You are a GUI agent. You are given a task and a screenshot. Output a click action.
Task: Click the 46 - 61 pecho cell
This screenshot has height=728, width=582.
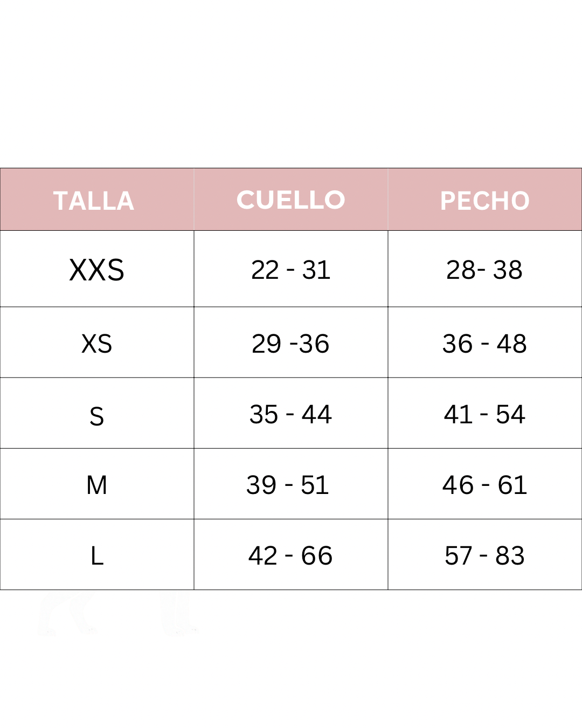pos(484,485)
